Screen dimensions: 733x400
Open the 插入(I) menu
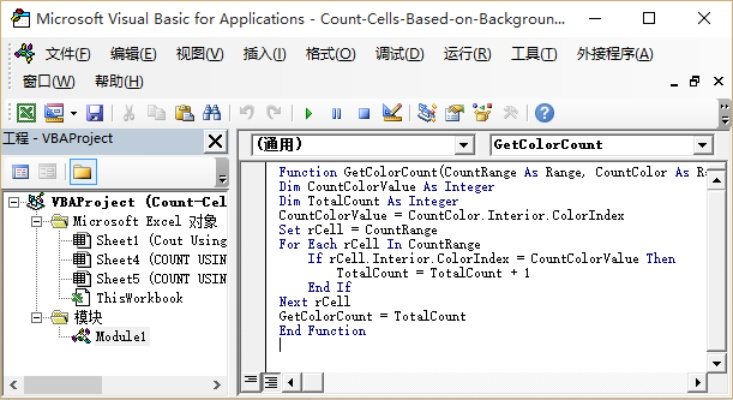(264, 54)
